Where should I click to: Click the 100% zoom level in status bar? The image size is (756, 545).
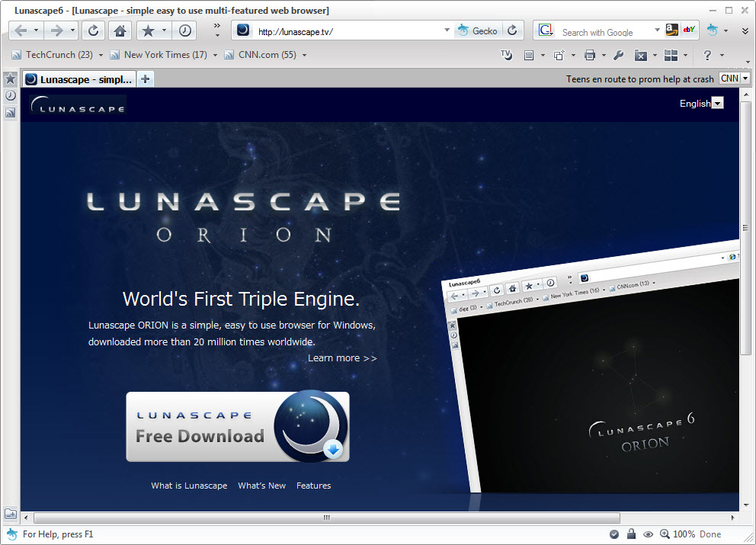coord(684,534)
